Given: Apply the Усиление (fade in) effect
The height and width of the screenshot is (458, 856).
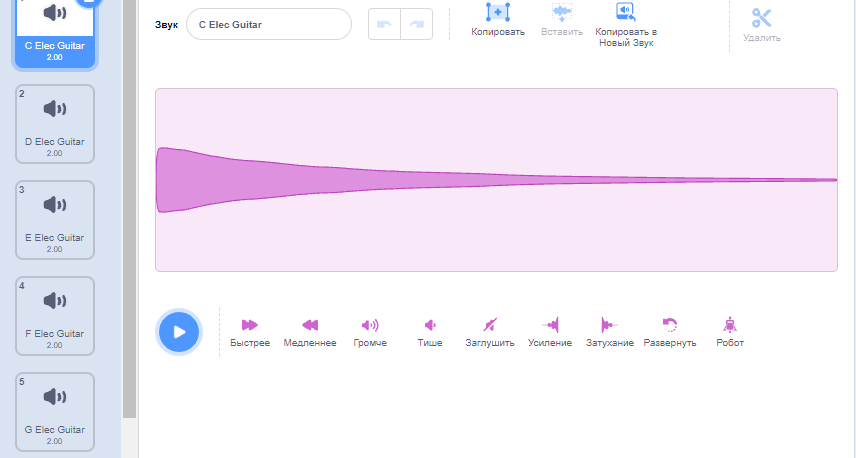Looking at the screenshot, I should [550, 325].
